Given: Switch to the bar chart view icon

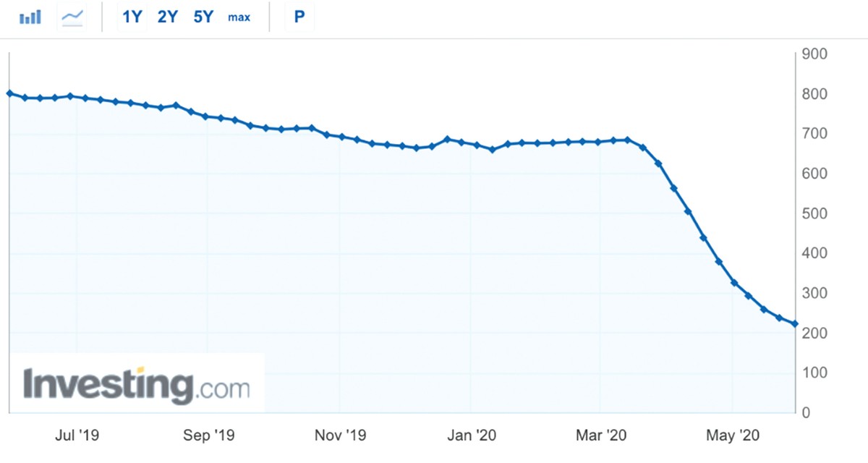Looking at the screenshot, I should click(x=30, y=17).
